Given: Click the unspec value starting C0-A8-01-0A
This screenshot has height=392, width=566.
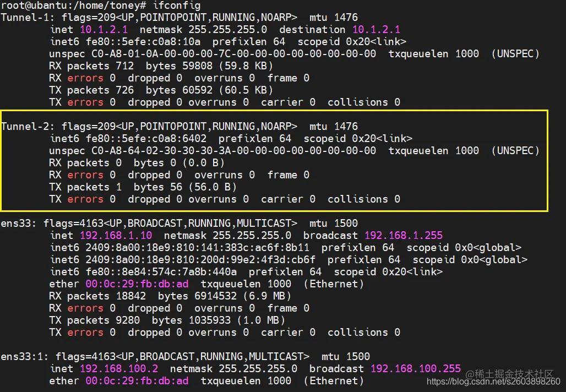Looking at the screenshot, I should click(x=233, y=54).
